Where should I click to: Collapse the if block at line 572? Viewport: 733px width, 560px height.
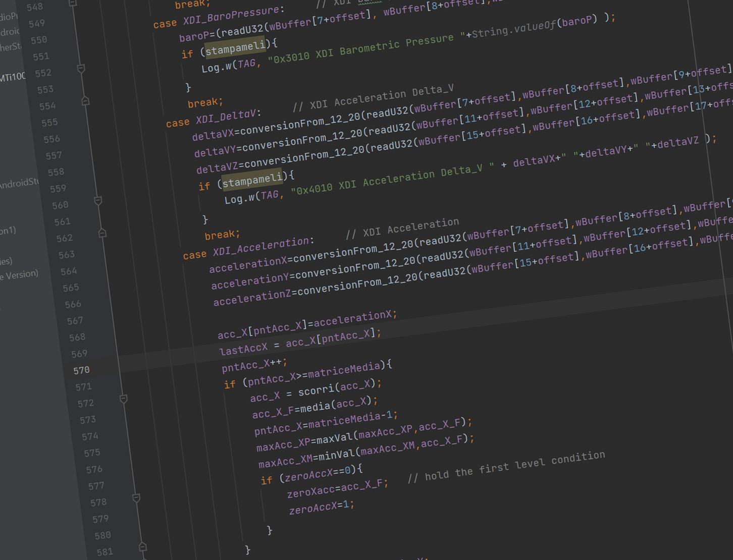123,399
